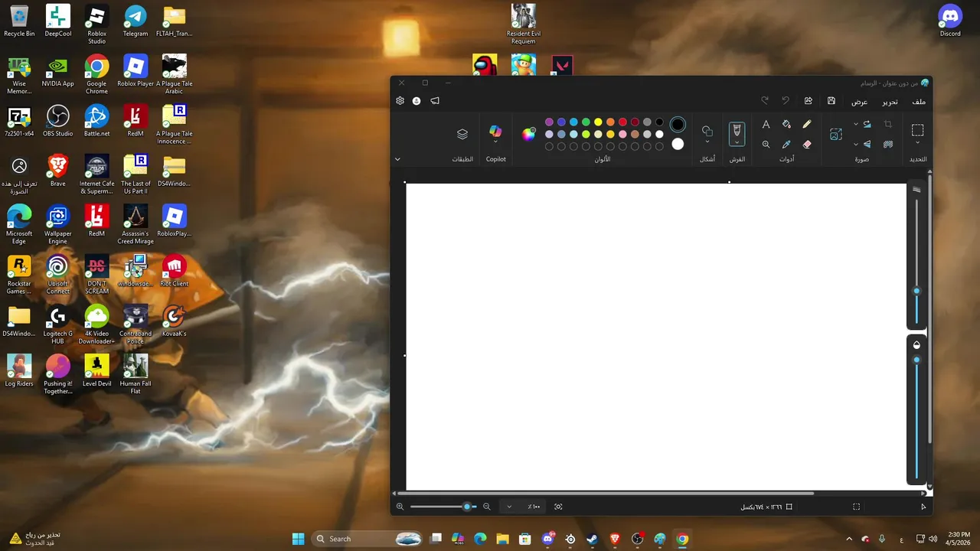Expand the selection tool options chevron
The width and height of the screenshot is (980, 551).
coord(917,143)
